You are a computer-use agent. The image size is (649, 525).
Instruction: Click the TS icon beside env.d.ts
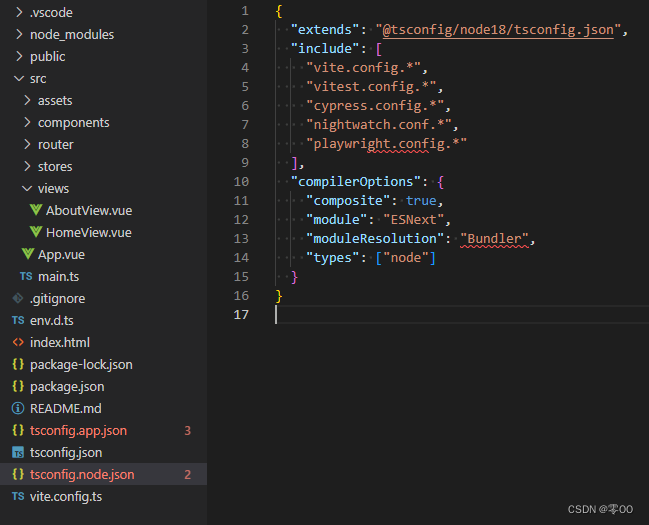point(18,320)
